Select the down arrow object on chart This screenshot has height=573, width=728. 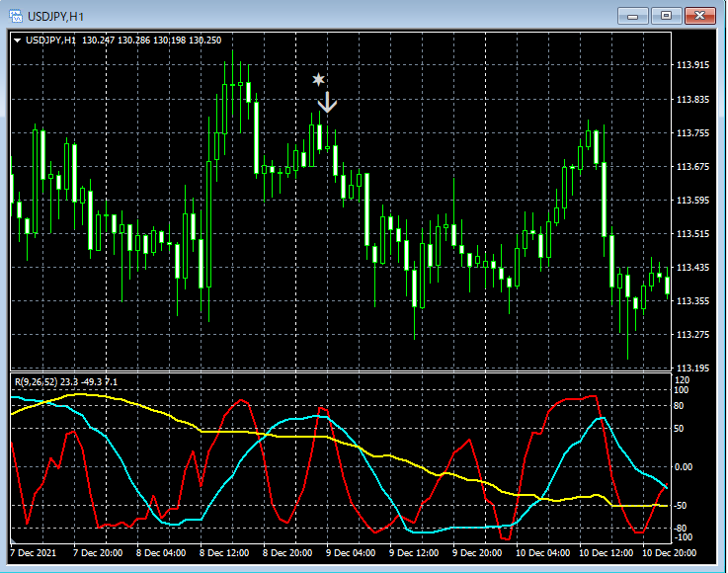click(x=327, y=102)
